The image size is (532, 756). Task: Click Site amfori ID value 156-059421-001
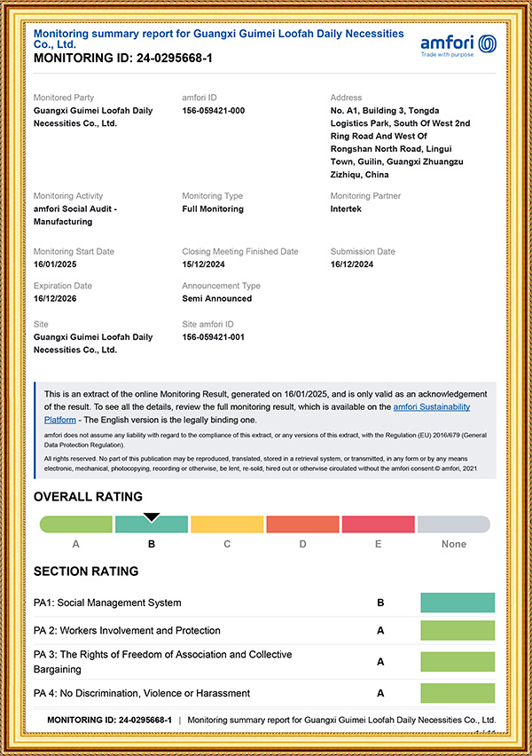click(x=214, y=337)
